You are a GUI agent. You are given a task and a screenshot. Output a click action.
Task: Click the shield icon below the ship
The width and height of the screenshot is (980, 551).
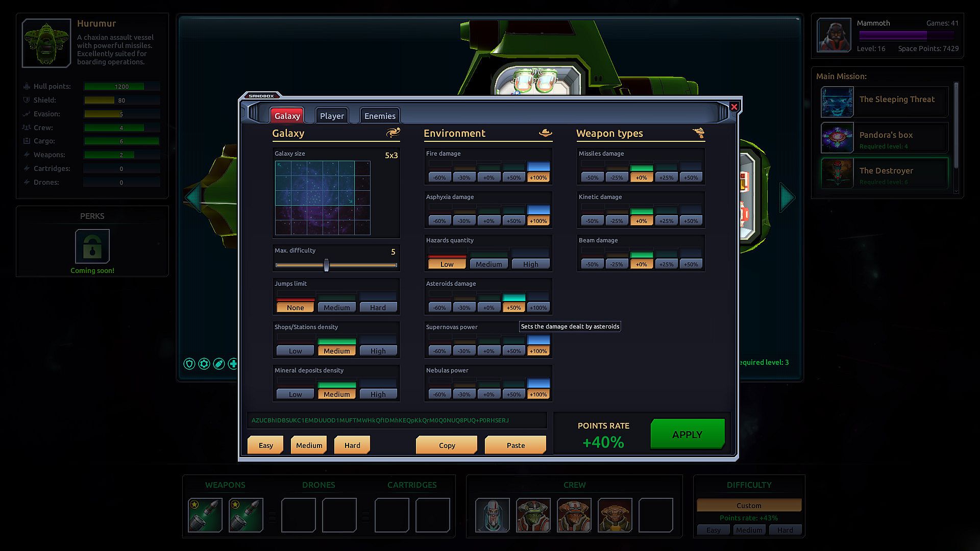pos(189,364)
